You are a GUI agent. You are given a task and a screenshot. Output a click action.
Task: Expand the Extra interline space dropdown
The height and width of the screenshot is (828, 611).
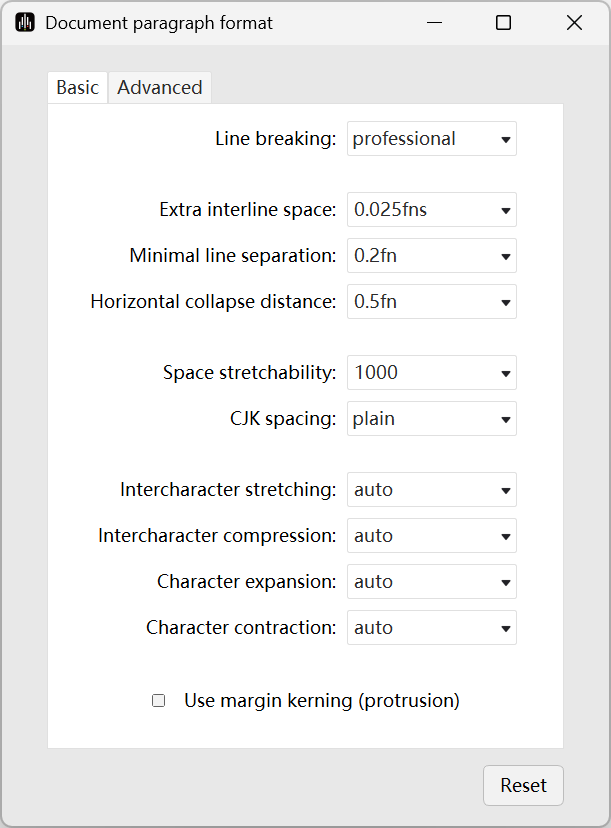tap(506, 211)
